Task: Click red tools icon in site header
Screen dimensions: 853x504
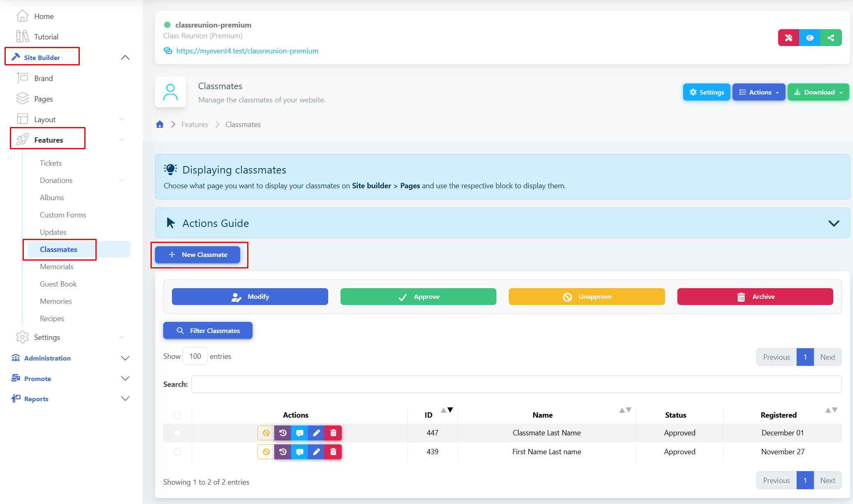Action: click(788, 38)
